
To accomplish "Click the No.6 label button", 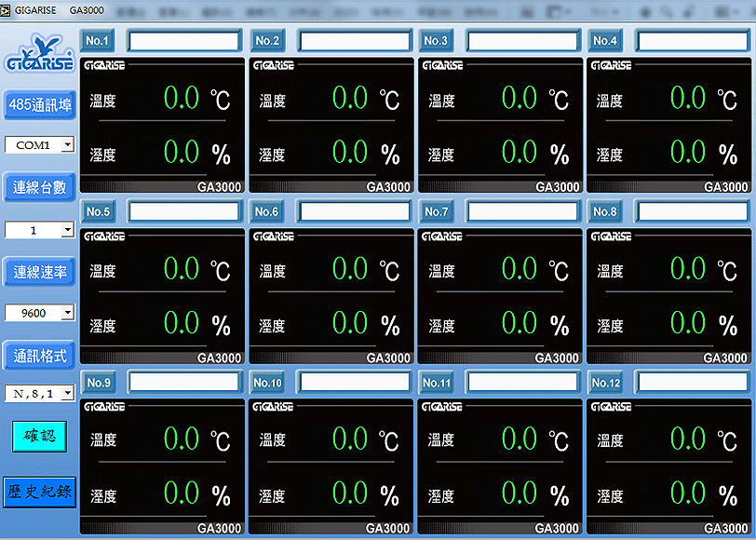I will [266, 211].
